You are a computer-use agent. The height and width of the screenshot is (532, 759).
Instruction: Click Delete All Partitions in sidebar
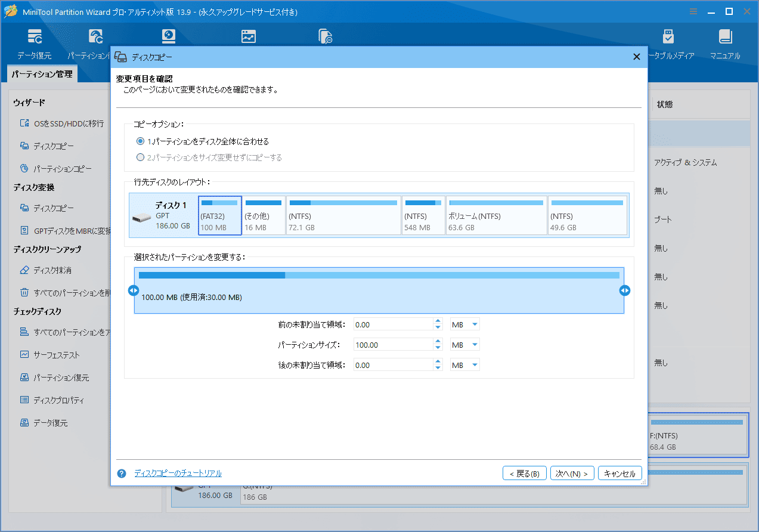(64, 293)
